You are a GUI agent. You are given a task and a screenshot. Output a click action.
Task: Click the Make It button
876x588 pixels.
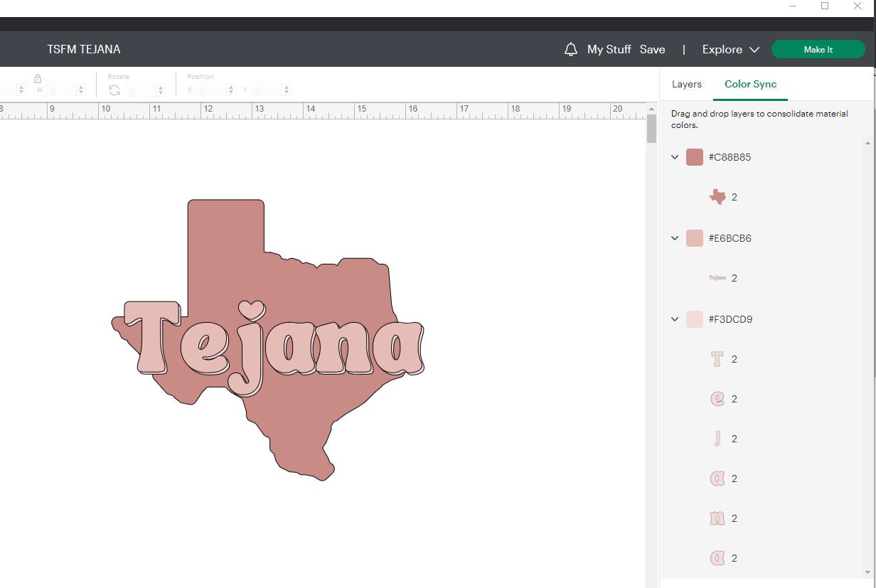click(818, 49)
